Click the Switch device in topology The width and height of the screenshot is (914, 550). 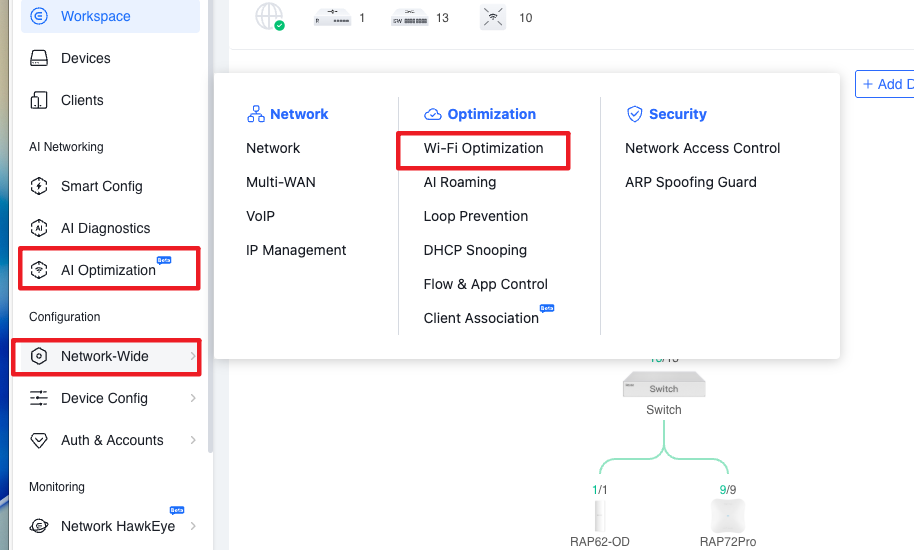663,385
